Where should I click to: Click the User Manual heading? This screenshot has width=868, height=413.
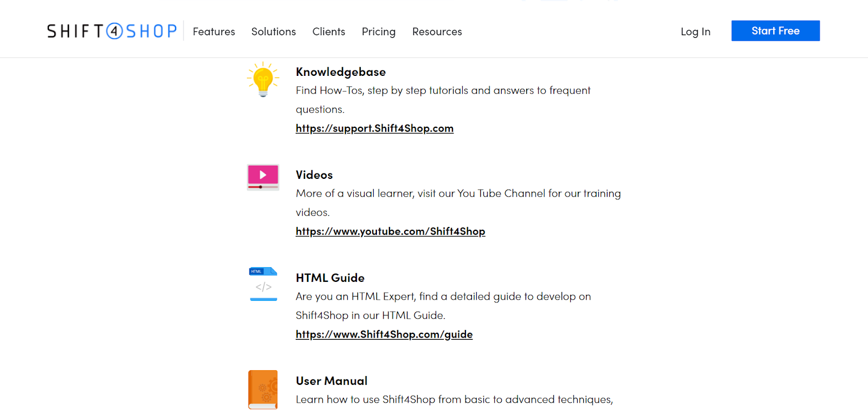coord(331,381)
